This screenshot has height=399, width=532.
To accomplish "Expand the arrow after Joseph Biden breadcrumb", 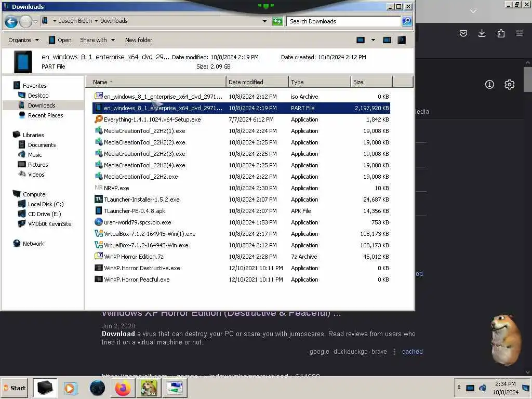I will (x=96, y=21).
